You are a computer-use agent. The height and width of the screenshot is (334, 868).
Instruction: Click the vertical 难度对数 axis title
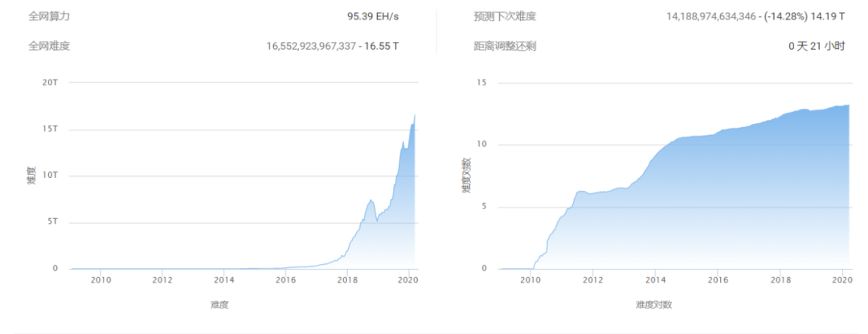tap(465, 175)
